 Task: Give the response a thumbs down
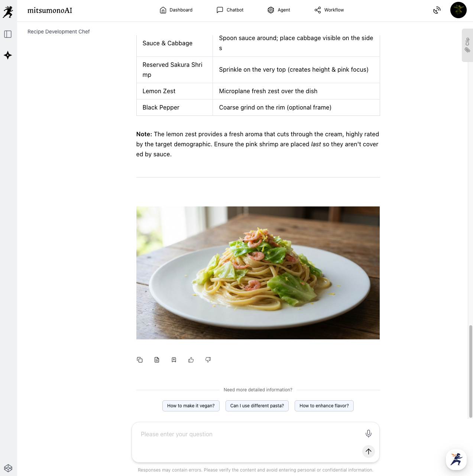pos(208,360)
